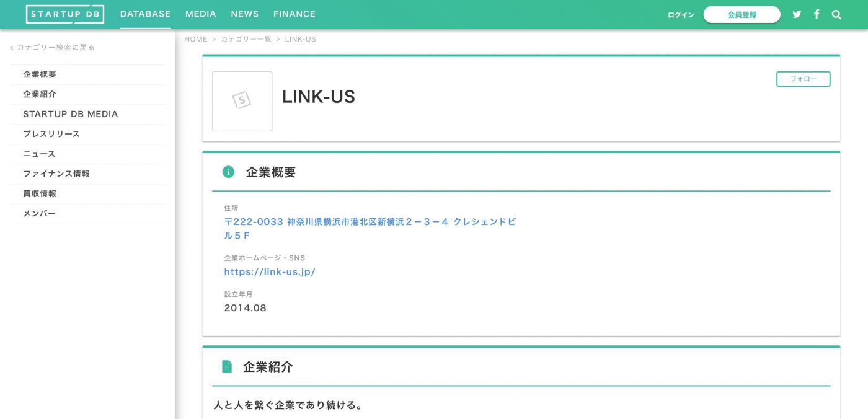The image size is (868, 419).
Task: Switch to the MEDIA section
Action: (x=200, y=14)
